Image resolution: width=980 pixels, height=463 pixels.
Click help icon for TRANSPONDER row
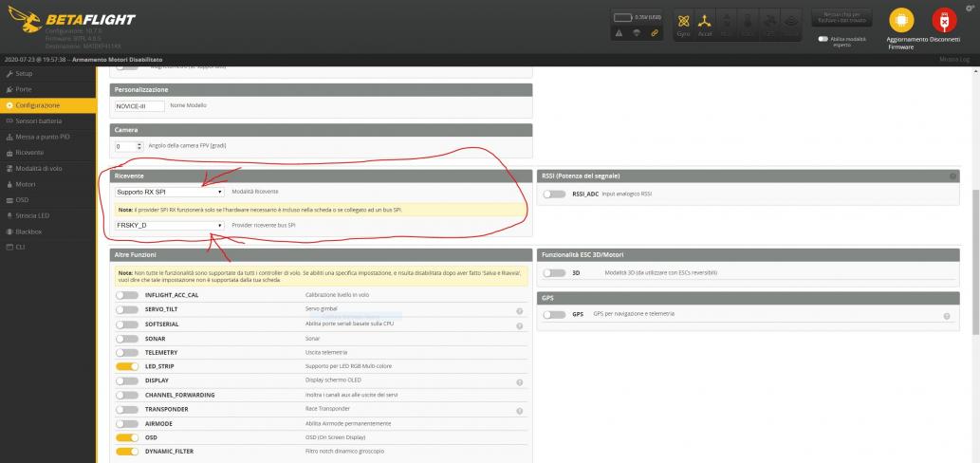pos(519,411)
